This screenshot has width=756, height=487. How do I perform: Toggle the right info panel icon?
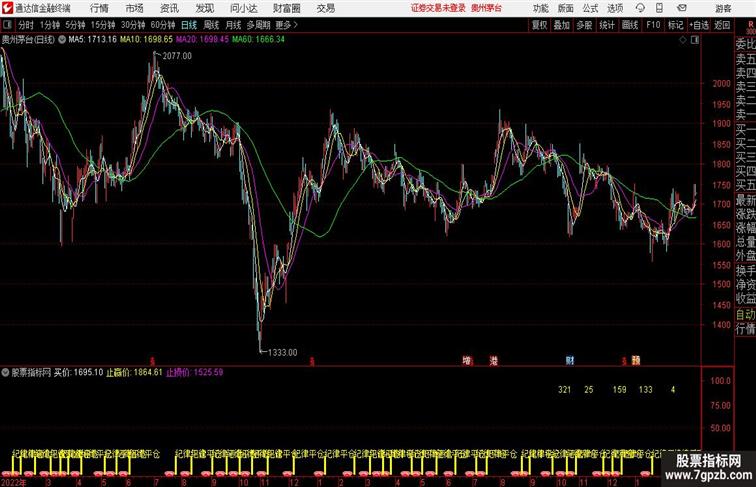(695, 40)
